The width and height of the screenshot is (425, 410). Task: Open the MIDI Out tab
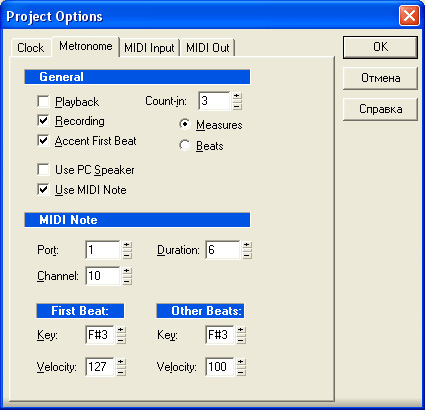[208, 48]
